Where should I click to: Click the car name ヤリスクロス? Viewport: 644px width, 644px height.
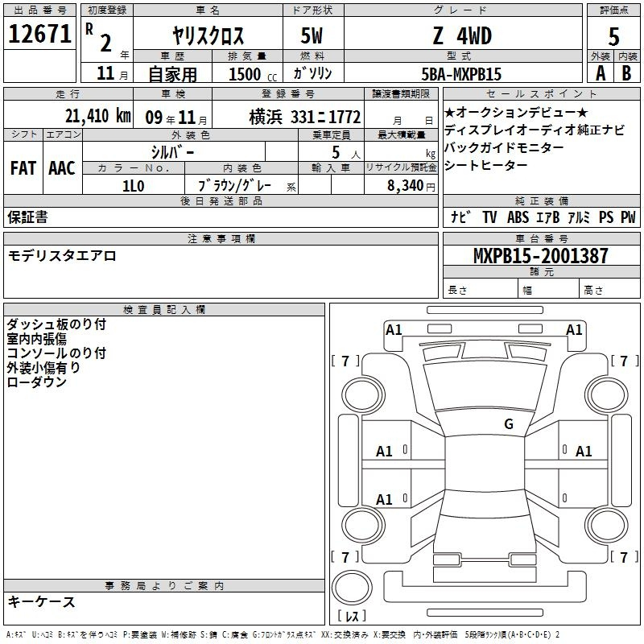[x=208, y=36]
